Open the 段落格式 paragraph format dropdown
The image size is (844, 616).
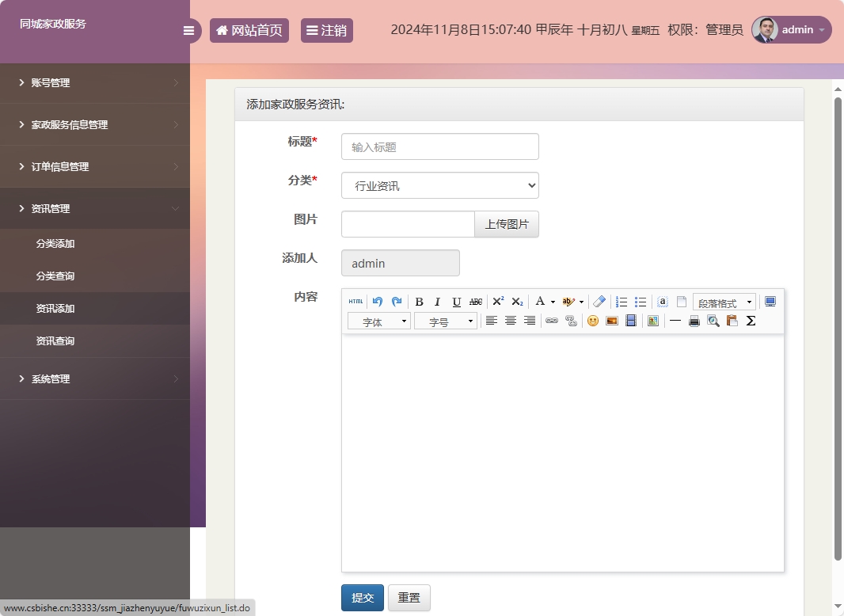723,302
